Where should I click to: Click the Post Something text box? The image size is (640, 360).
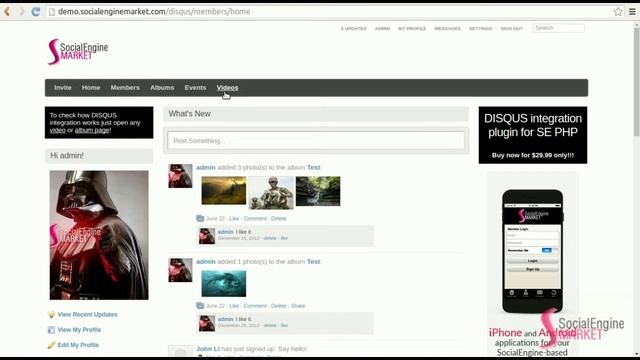pos(316,140)
